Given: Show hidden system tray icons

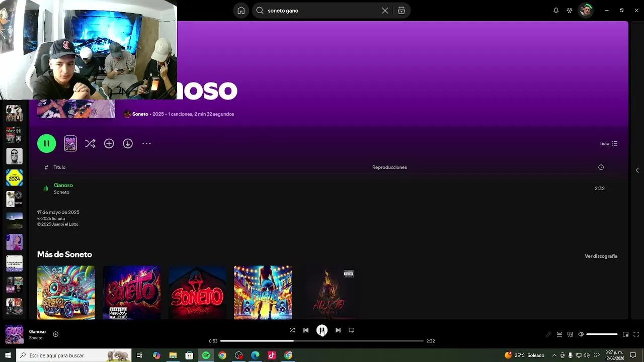Looking at the screenshot, I should click(x=554, y=355).
